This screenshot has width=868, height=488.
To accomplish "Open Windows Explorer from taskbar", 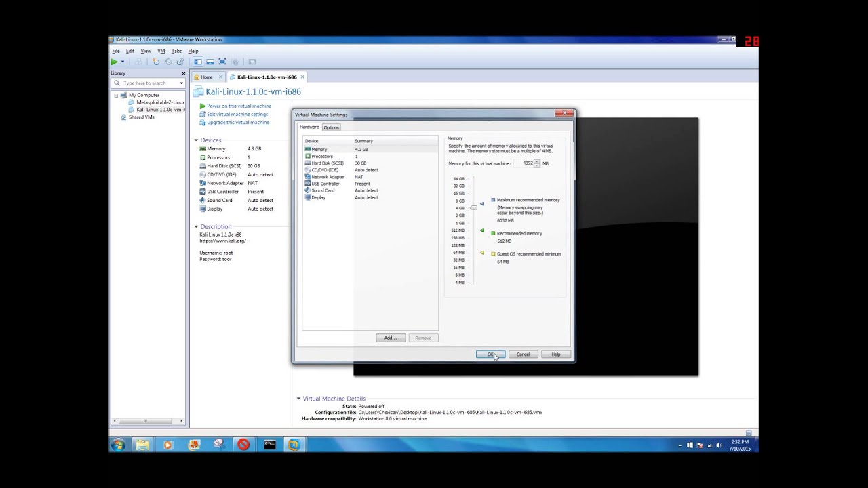I will 142,445.
